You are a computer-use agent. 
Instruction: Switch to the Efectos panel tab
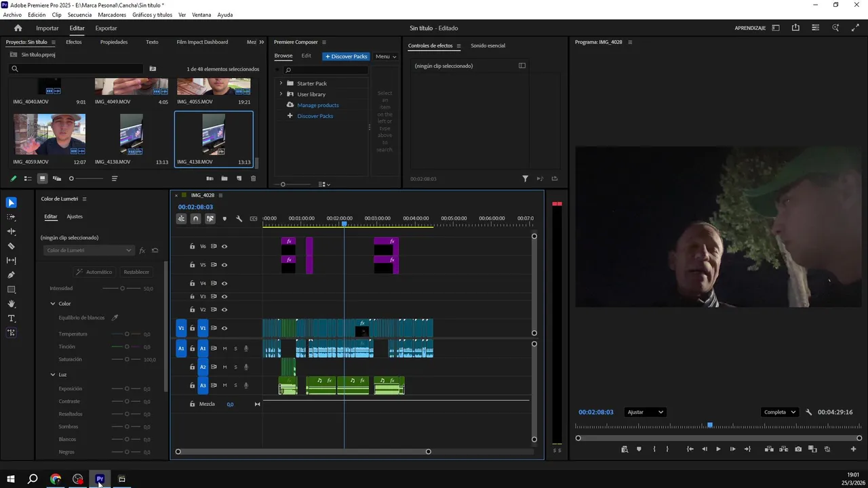point(73,42)
